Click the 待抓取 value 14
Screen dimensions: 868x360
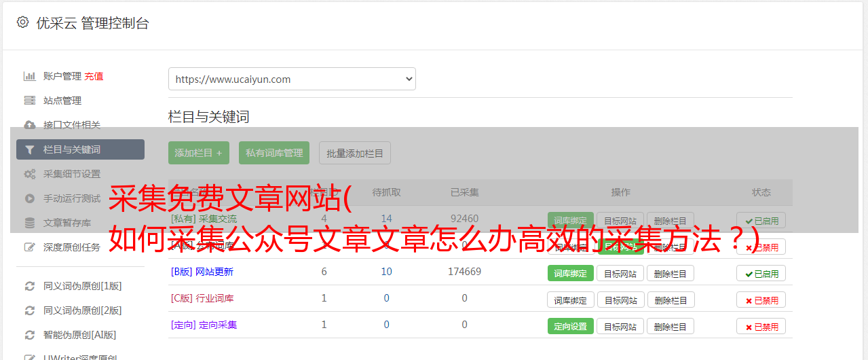coord(387,219)
